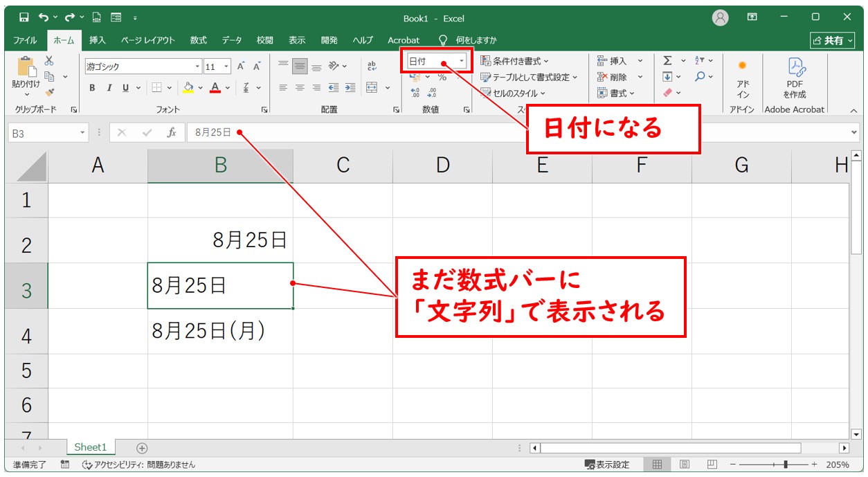Apply wrap text to the cell
Screen dimensions: 868x477
(372, 66)
